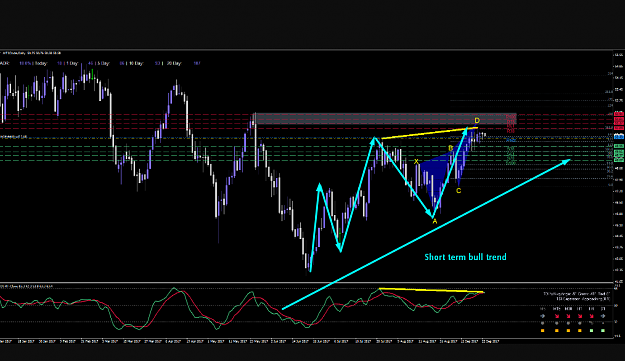Click the lowest green support price tag
625x361 pixels.
619,160
